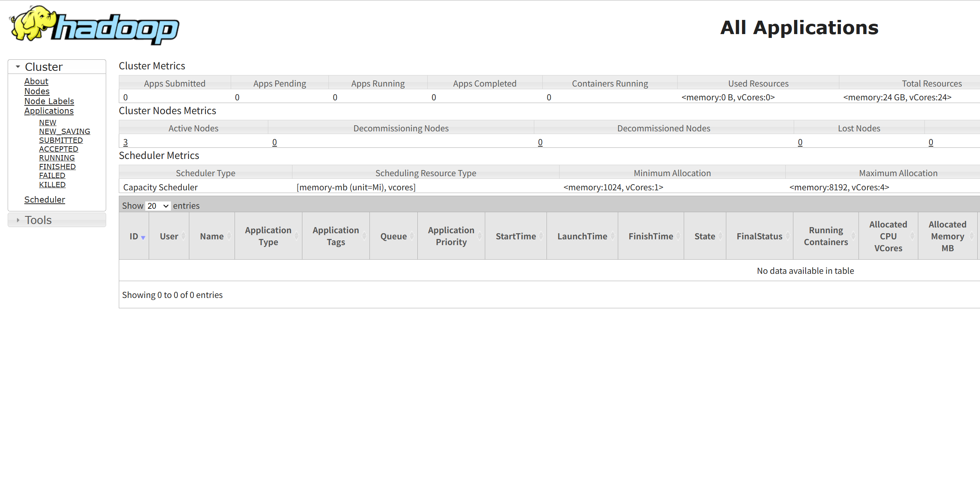Screen dimensions: 980x504
Task: Filter applications by KILLED state
Action: (52, 185)
